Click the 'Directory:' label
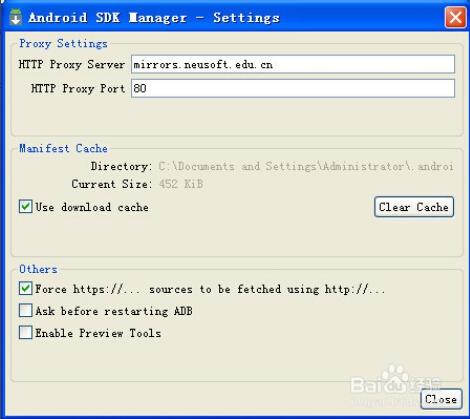470x419 pixels. pos(121,166)
